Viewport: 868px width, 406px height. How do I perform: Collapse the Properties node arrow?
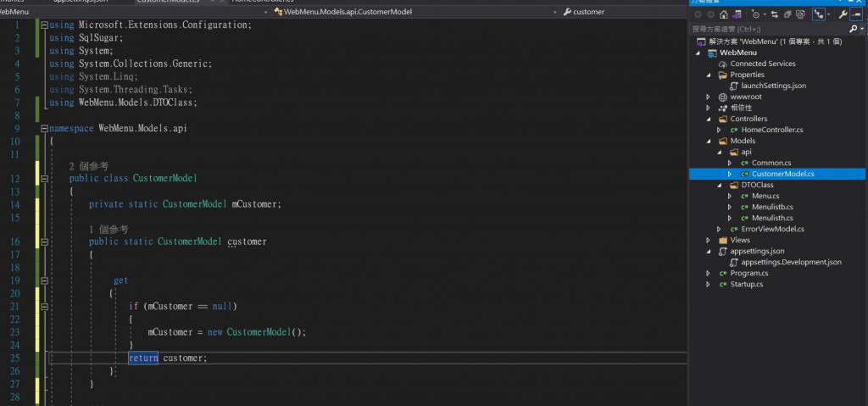tap(708, 75)
